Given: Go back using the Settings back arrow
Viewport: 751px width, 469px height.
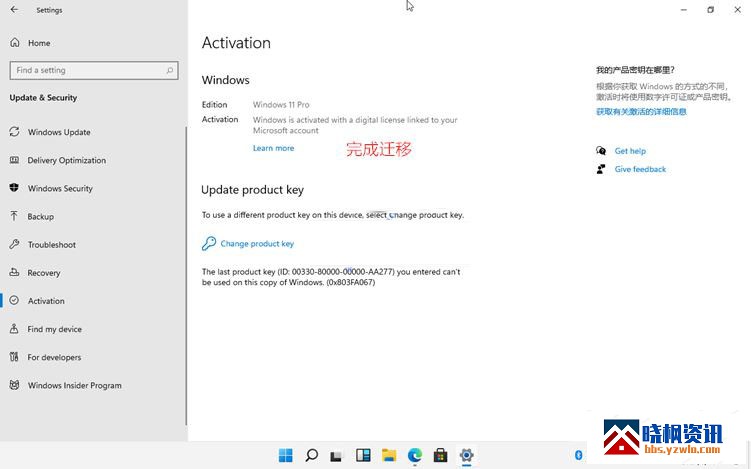Looking at the screenshot, I should click(x=14, y=10).
